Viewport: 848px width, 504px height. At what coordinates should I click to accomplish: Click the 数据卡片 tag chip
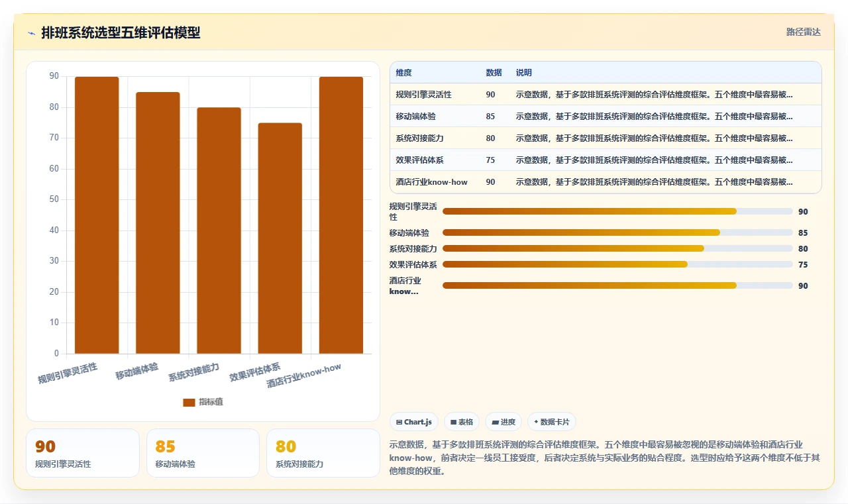pos(552,422)
